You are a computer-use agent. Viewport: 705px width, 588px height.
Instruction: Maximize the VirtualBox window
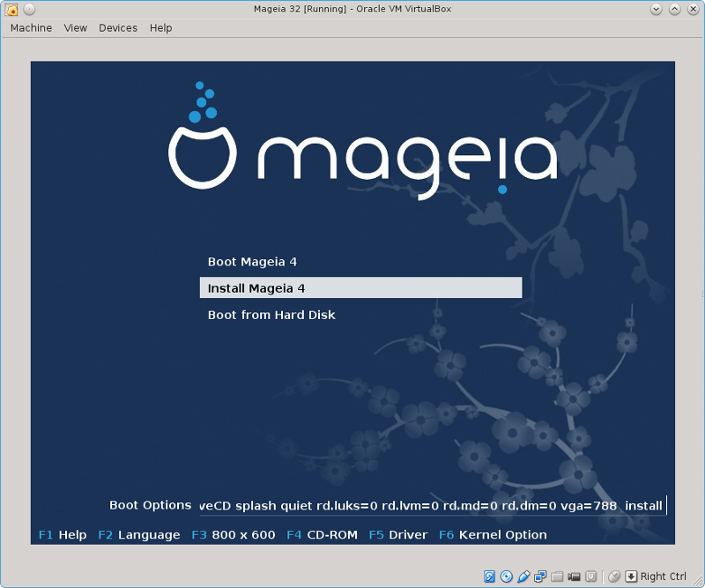[x=674, y=9]
